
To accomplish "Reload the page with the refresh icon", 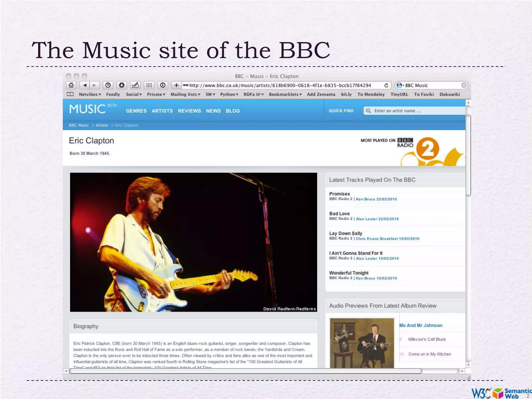I will [386, 85].
